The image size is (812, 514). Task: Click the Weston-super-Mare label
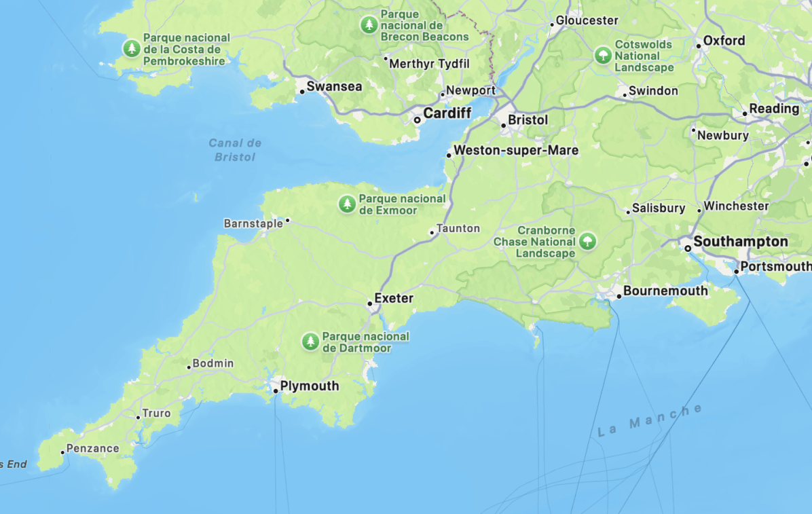[x=516, y=150]
